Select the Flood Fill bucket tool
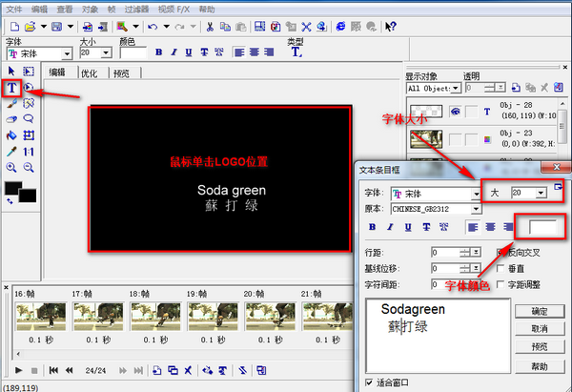The height and width of the screenshot is (392, 572). click(x=11, y=135)
